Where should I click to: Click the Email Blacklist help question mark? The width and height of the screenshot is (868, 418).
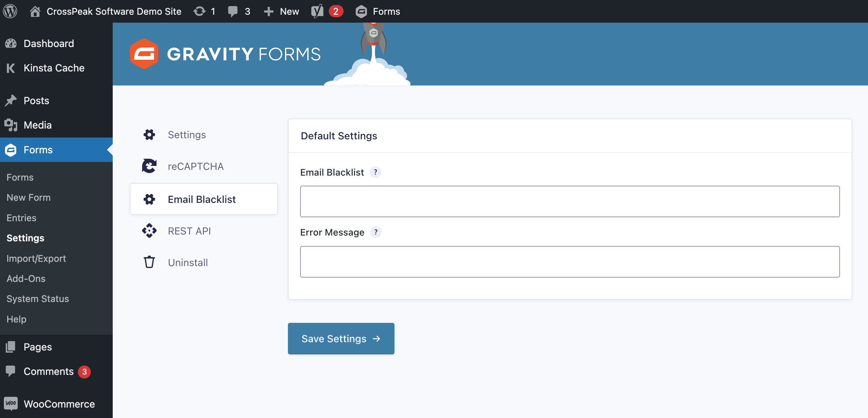click(x=375, y=172)
